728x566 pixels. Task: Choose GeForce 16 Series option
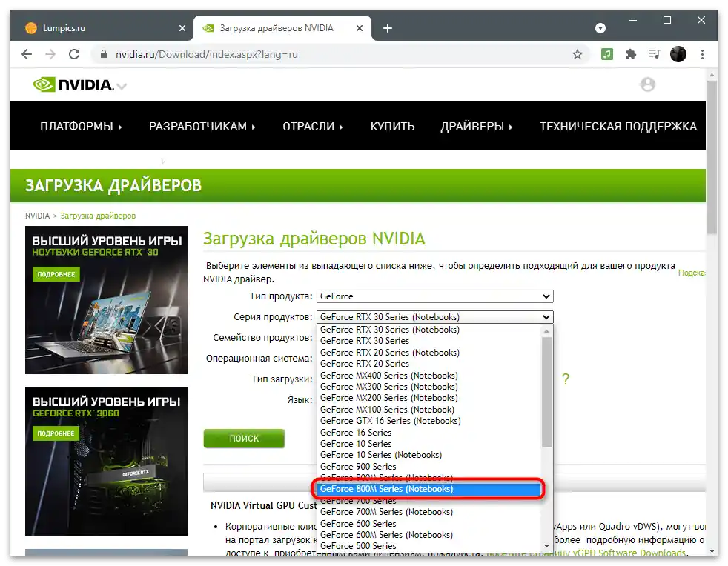[429, 433]
